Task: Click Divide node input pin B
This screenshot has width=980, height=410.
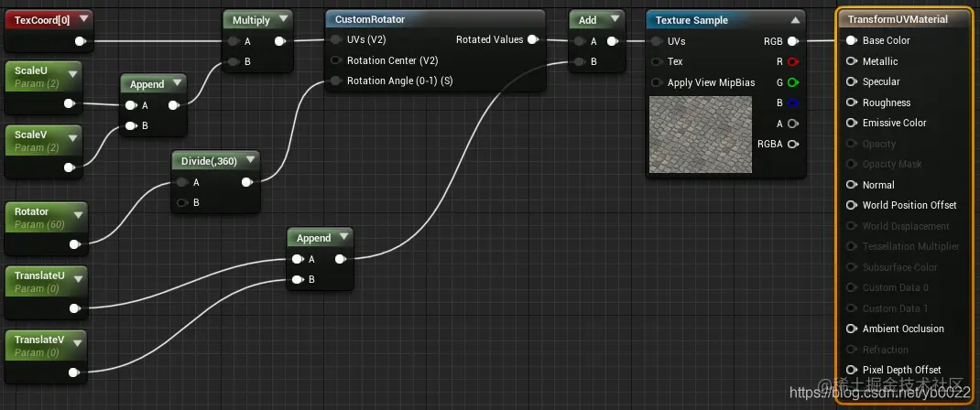Action: click(x=182, y=203)
